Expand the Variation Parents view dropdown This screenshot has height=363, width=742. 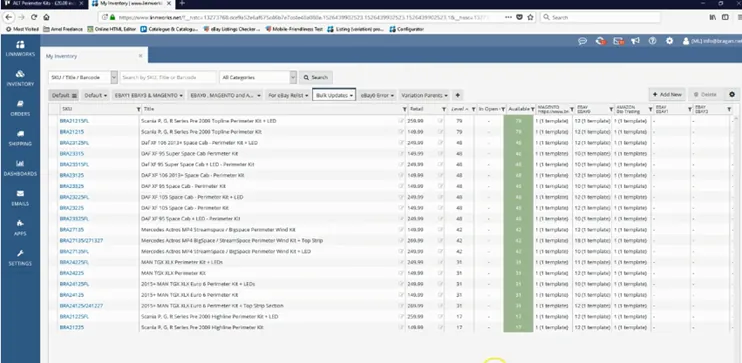tap(424, 95)
